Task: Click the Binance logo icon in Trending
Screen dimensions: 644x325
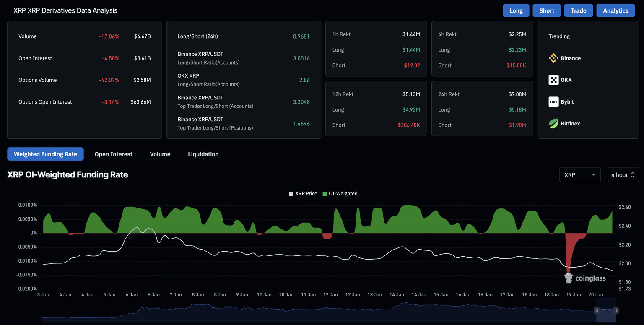Action: click(553, 58)
